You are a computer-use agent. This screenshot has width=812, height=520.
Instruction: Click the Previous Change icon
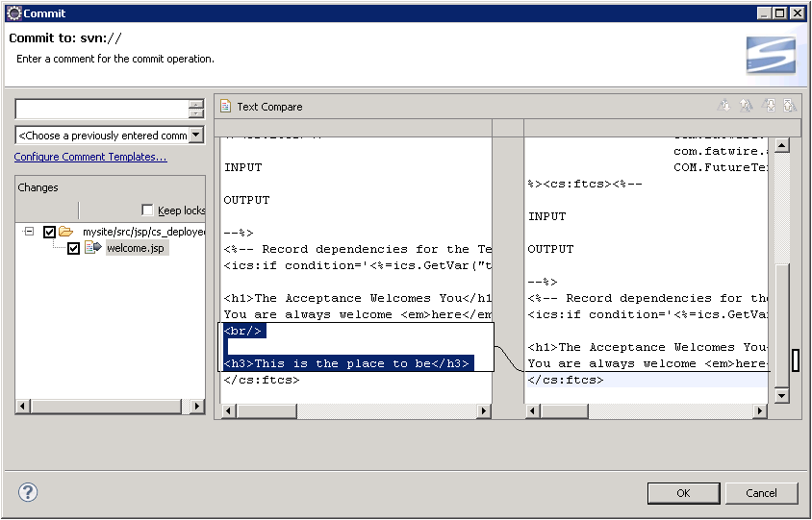point(789,106)
